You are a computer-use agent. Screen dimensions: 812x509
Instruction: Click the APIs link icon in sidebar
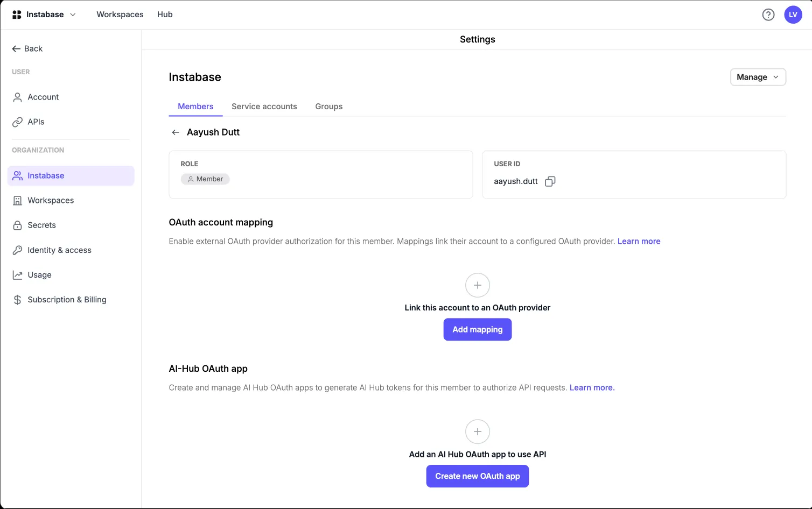pyautogui.click(x=18, y=122)
